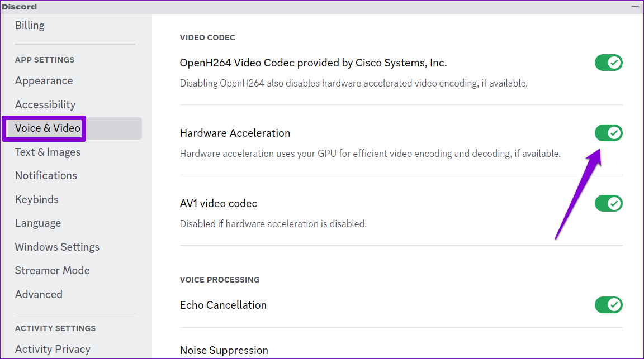Turn off Echo Cancellation
Image resolution: width=644 pixels, height=359 pixels.
pos(608,305)
